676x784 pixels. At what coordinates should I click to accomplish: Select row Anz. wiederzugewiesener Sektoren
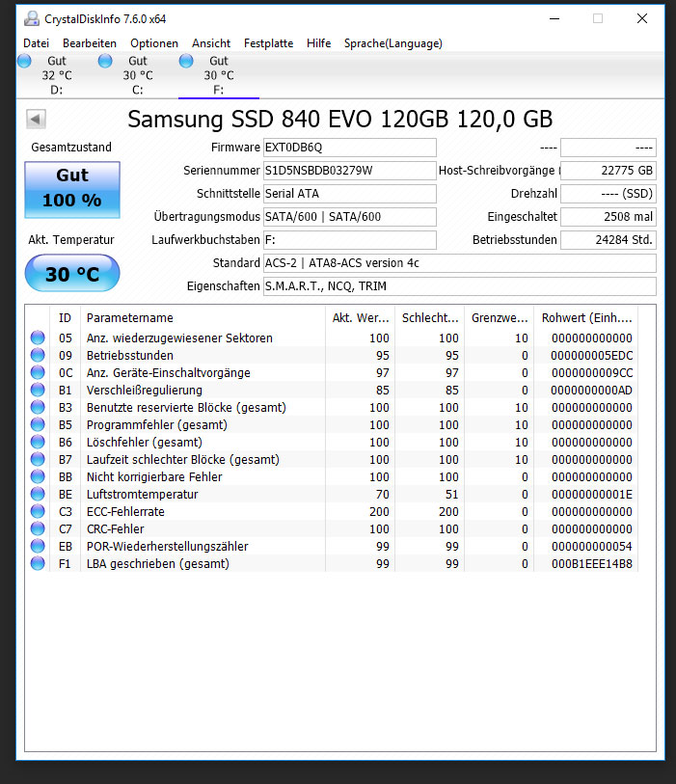332,338
